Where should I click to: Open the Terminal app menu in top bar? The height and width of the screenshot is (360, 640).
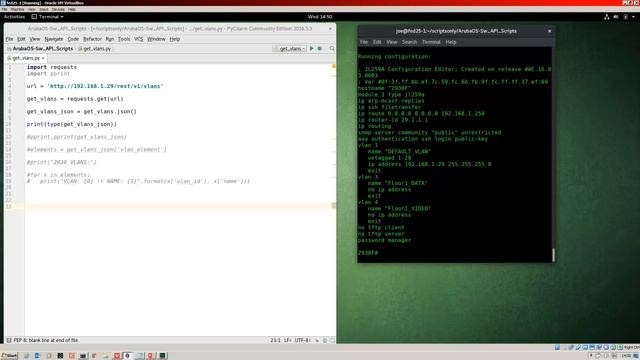click(47, 17)
